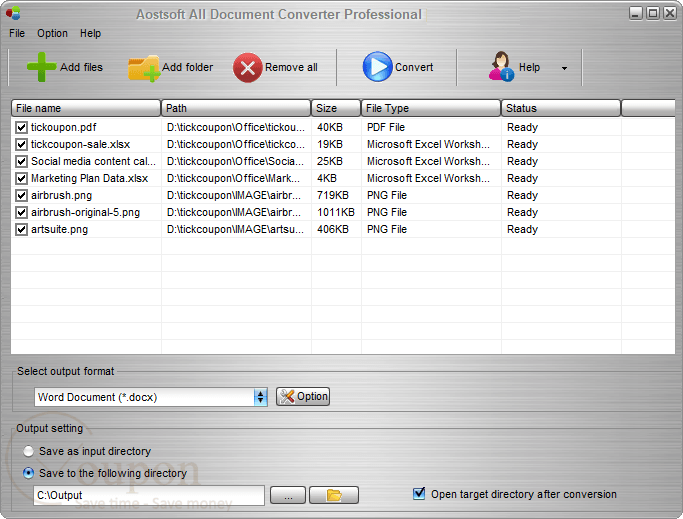This screenshot has width=683, height=519.
Task: Uncheck tickcoupon-sale.xlsx checkbox
Action: click(21, 144)
